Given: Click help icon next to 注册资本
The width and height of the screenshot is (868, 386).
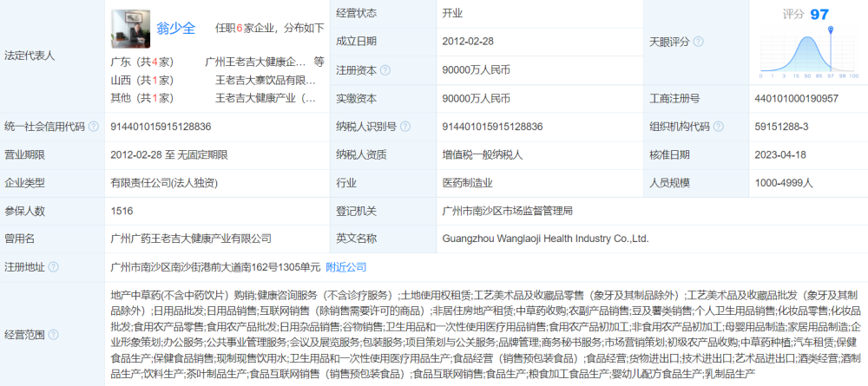Looking at the screenshot, I should click(385, 70).
